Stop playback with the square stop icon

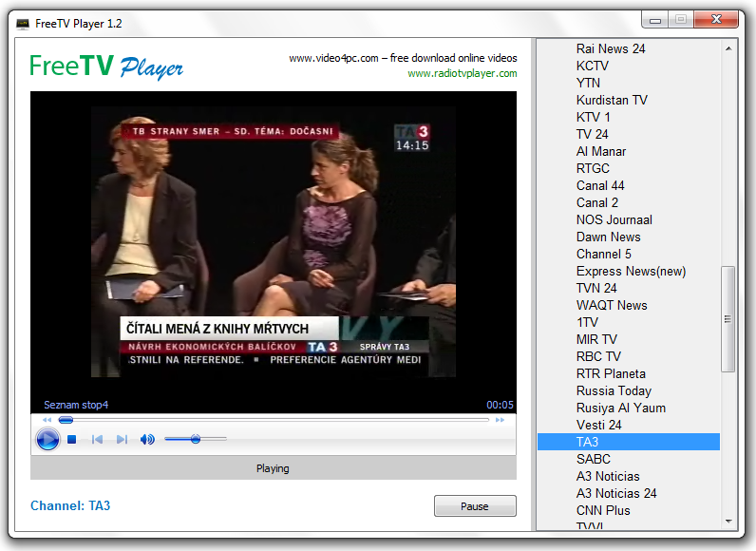72,439
